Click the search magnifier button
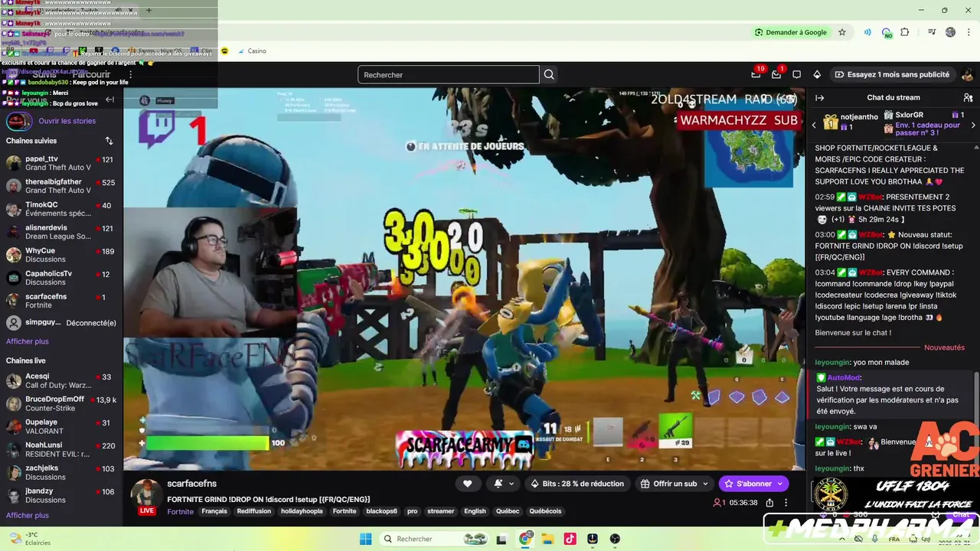This screenshot has height=551, width=980. (x=549, y=74)
